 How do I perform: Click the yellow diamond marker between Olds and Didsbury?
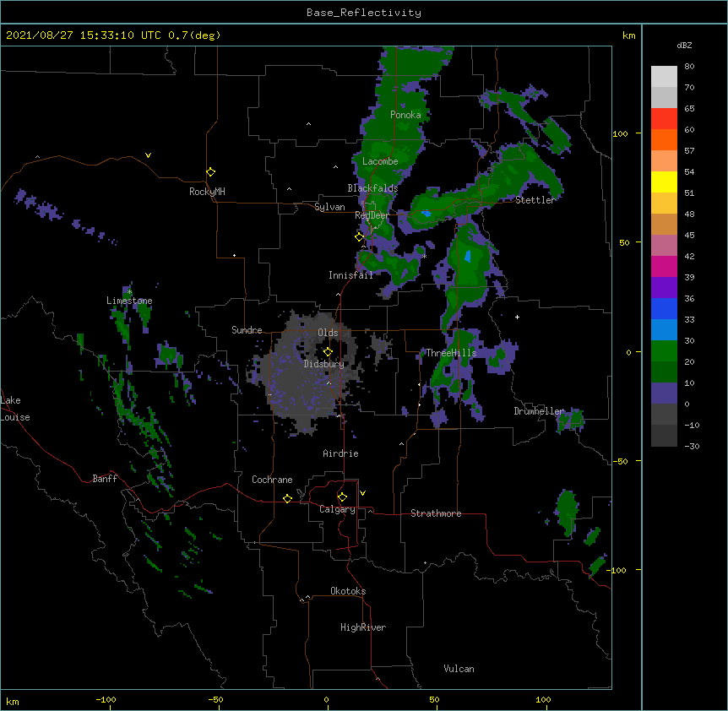coord(328,352)
